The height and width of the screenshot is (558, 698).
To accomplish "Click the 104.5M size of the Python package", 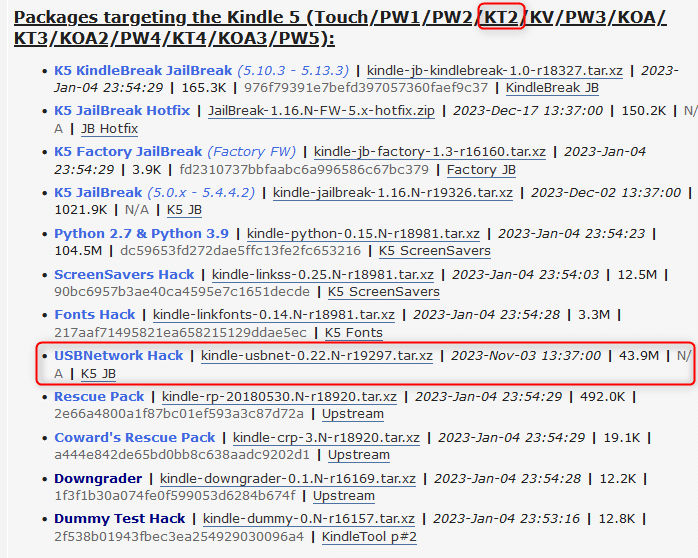I will pos(78,251).
